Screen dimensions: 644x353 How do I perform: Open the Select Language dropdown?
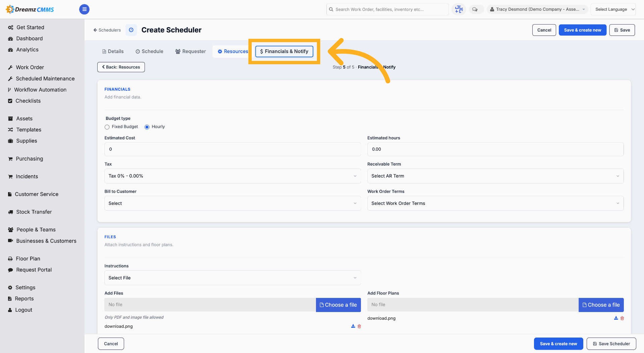pyautogui.click(x=613, y=9)
